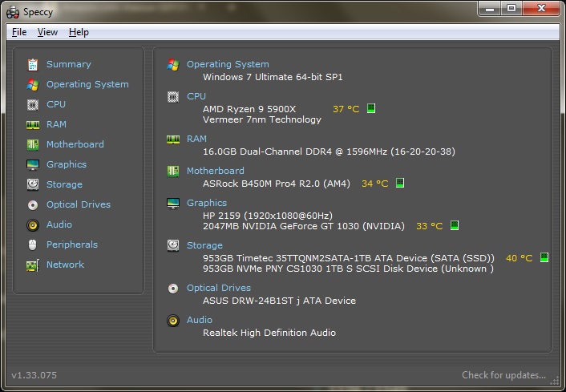
Task: Click the green graphics temperature indicator
Action: 455,226
